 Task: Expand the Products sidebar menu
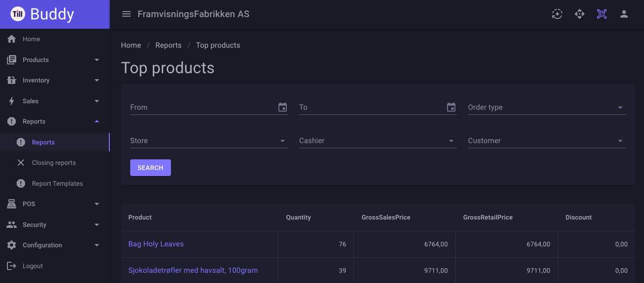coord(55,60)
